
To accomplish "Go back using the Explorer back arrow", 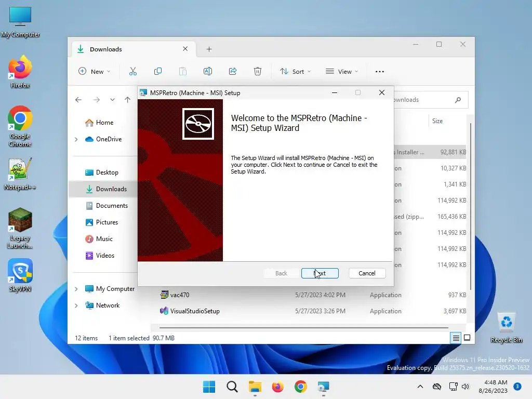I will (x=78, y=100).
